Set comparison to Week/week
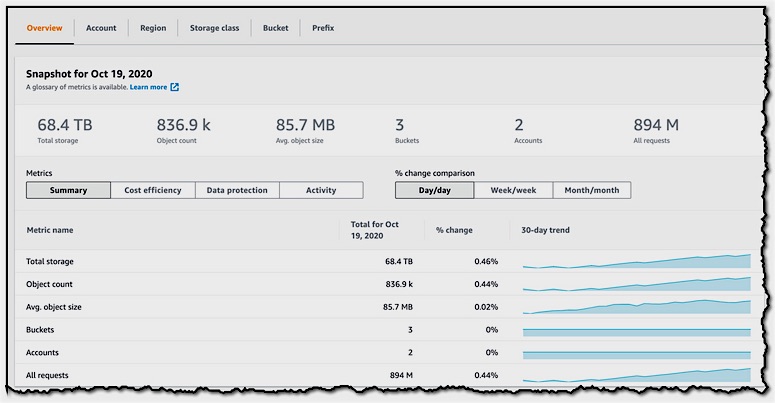Viewport: 775px width, 403px height. 513,190
